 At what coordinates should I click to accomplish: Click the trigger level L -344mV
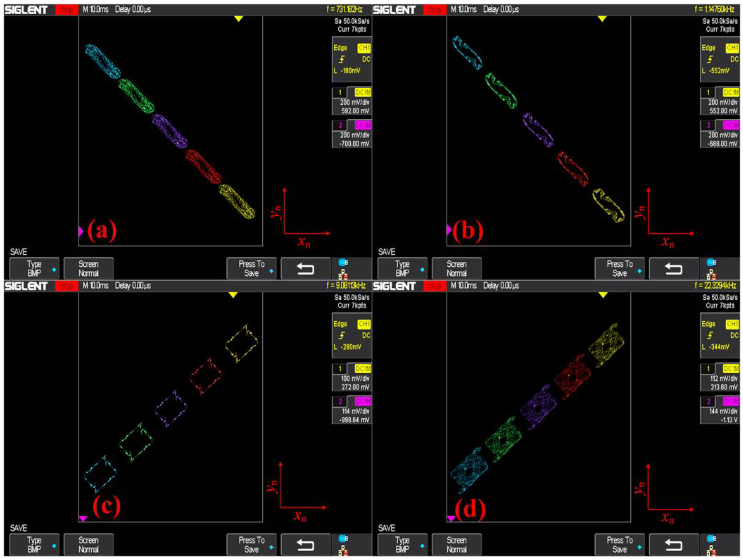715,347
